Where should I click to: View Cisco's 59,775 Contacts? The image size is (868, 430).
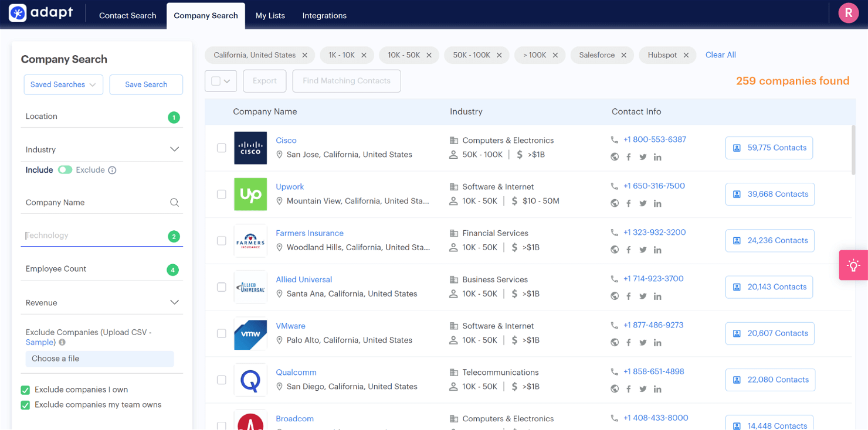pyautogui.click(x=769, y=148)
